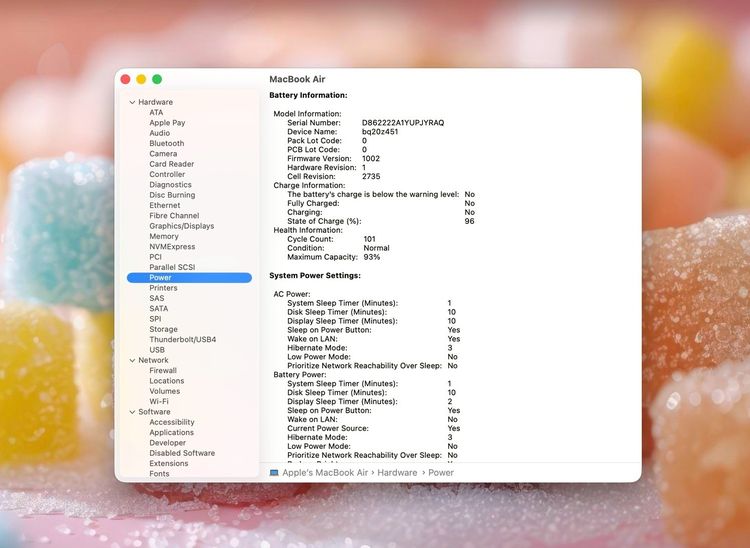
Task: Click Power in the bottom path bar
Action: tap(441, 473)
